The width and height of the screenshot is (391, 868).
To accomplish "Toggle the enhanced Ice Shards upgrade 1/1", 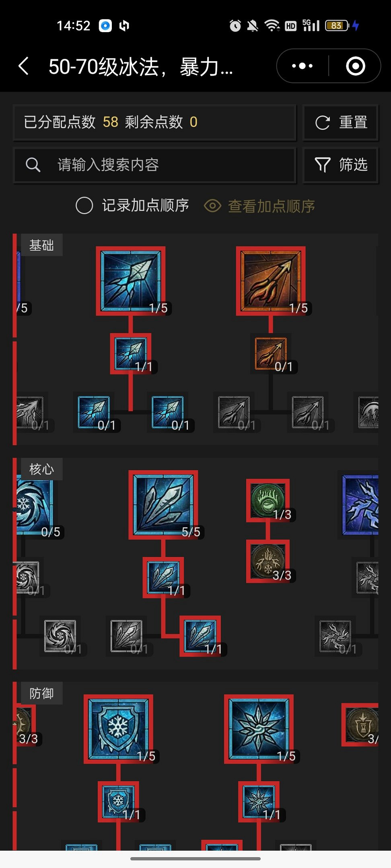I will click(163, 577).
